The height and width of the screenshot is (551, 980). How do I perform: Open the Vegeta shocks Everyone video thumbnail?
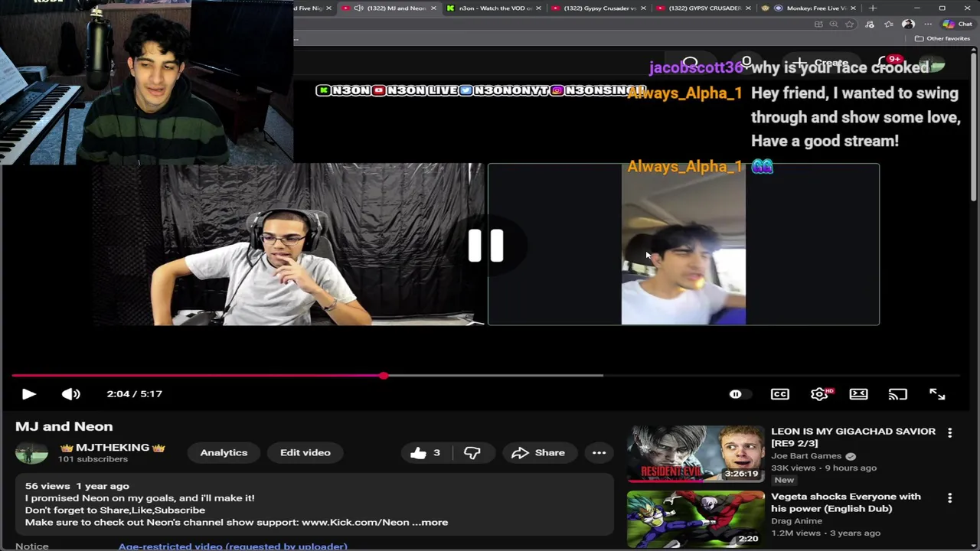coord(695,520)
